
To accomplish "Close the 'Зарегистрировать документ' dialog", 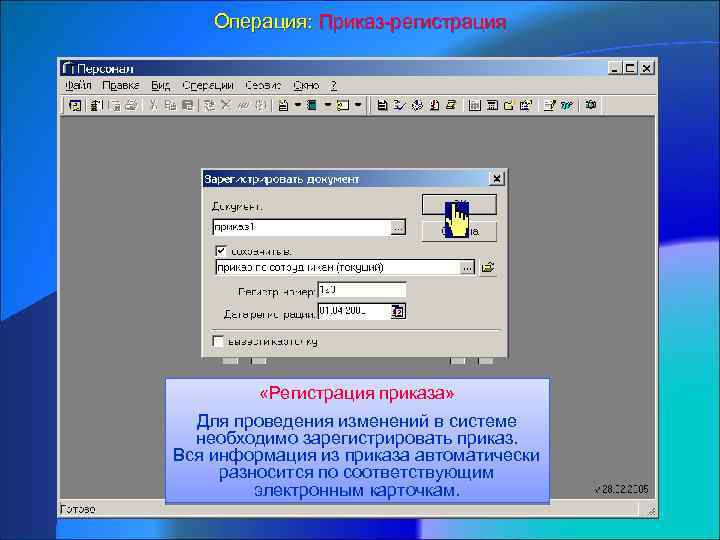I will pyautogui.click(x=496, y=179).
